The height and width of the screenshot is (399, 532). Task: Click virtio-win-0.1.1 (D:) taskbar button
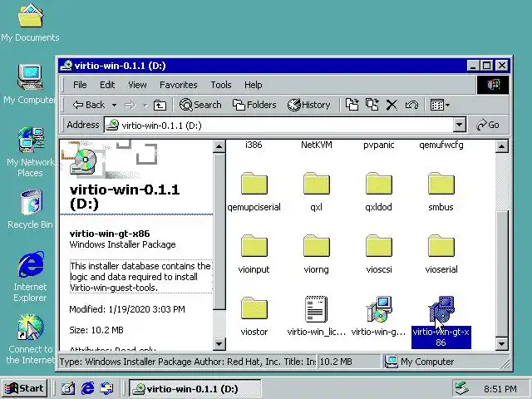[x=195, y=388]
